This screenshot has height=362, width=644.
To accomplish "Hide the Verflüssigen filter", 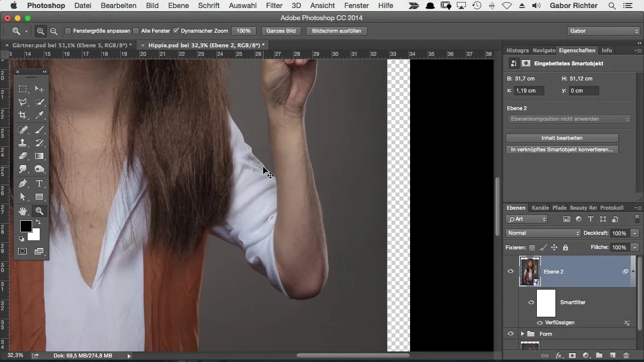I will click(540, 322).
